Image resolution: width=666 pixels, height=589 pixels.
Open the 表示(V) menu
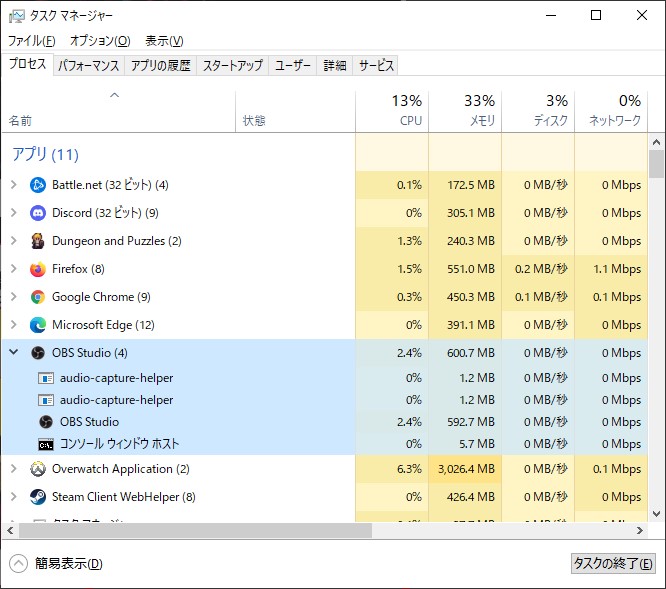[164, 41]
